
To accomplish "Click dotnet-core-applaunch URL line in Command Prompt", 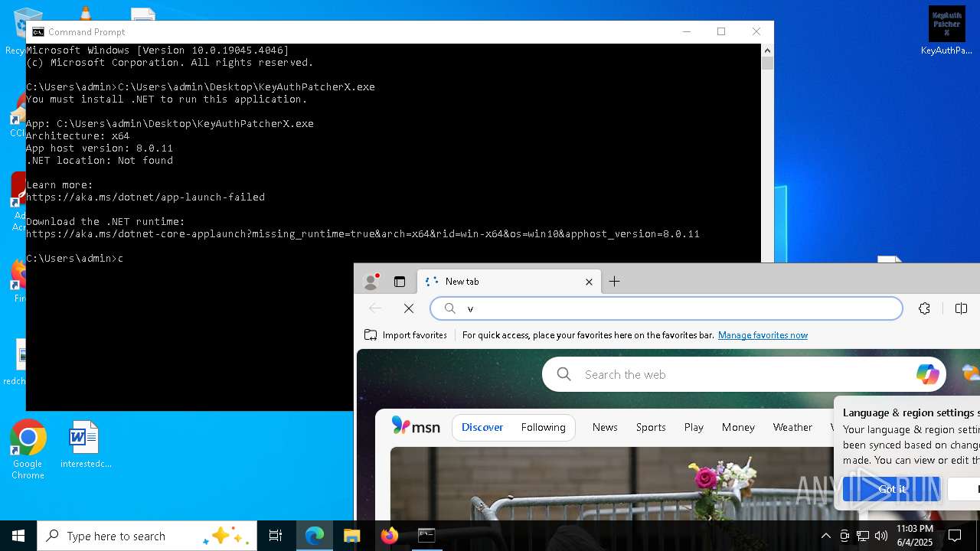I will 363,233.
